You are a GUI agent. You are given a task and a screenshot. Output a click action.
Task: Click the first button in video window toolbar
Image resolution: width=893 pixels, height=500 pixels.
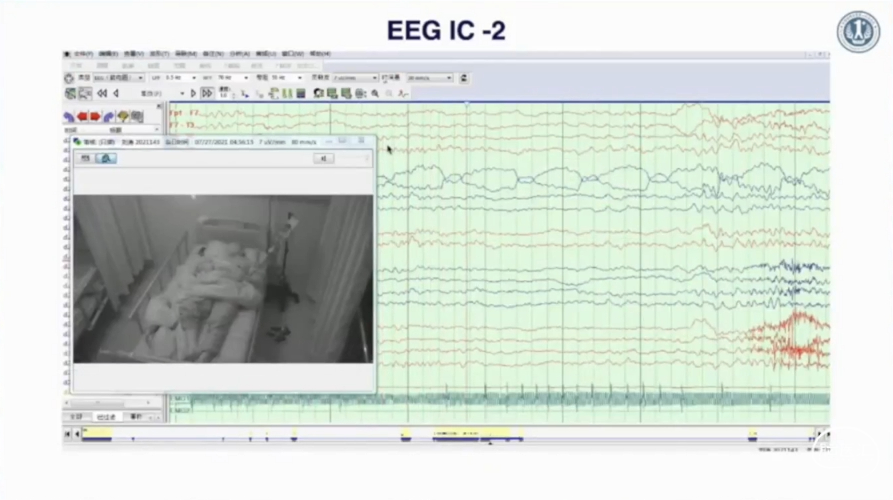(x=85, y=158)
